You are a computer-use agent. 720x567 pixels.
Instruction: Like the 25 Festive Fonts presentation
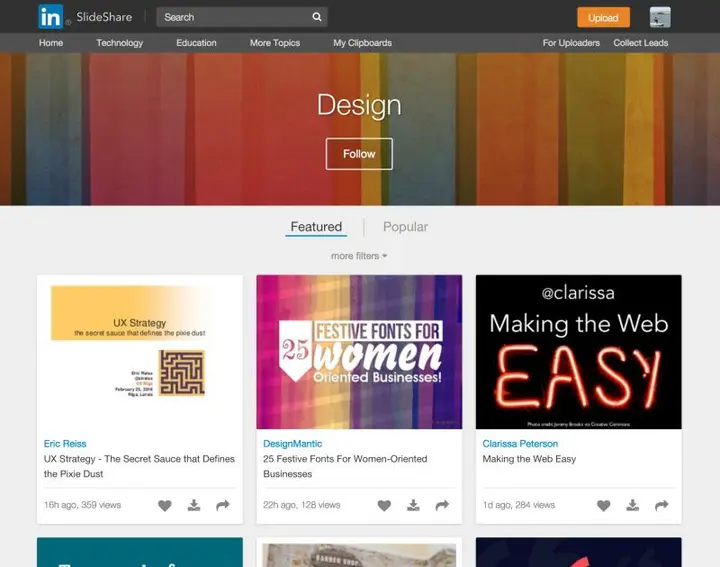(x=384, y=505)
